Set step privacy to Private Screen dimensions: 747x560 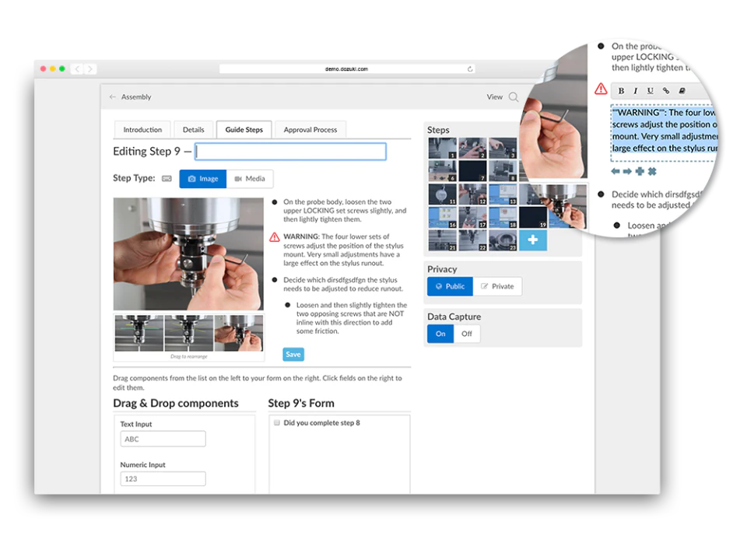(x=498, y=286)
